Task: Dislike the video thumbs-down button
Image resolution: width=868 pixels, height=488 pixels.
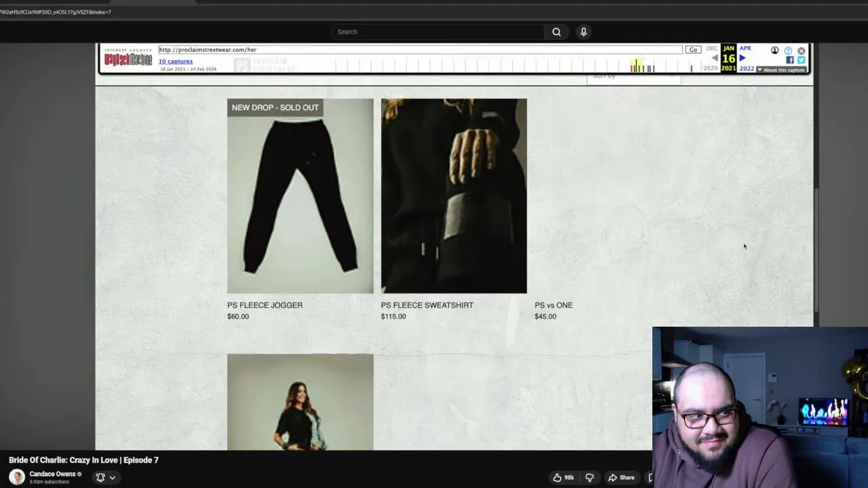Action: (x=589, y=477)
